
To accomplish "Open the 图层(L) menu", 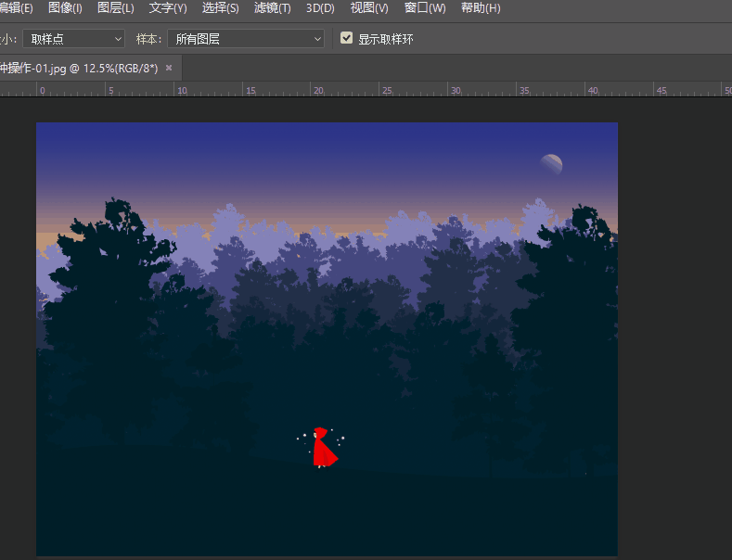I will click(x=115, y=8).
